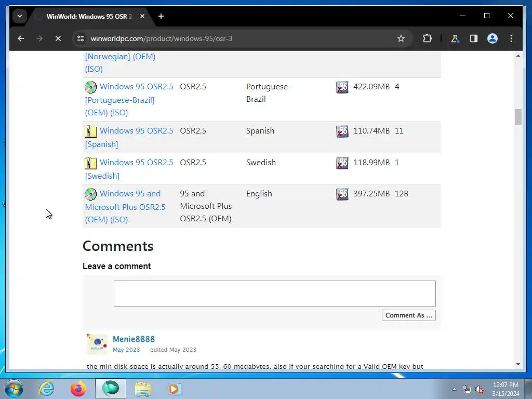Open the tab search dropdown arrow
532x399 pixels.
click(x=20, y=16)
